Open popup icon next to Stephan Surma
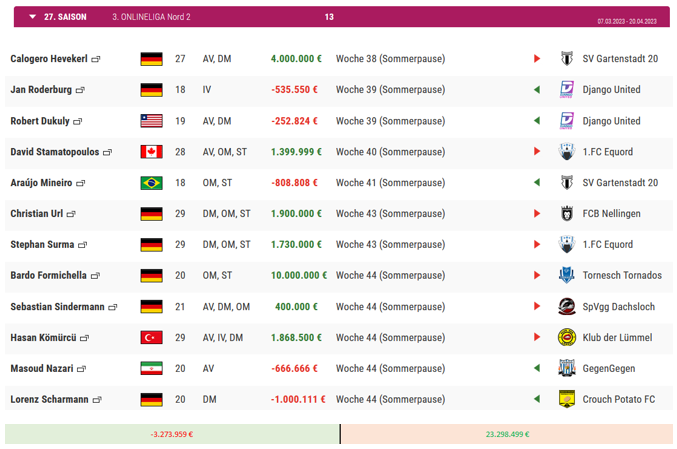677x449 pixels. [82, 245]
